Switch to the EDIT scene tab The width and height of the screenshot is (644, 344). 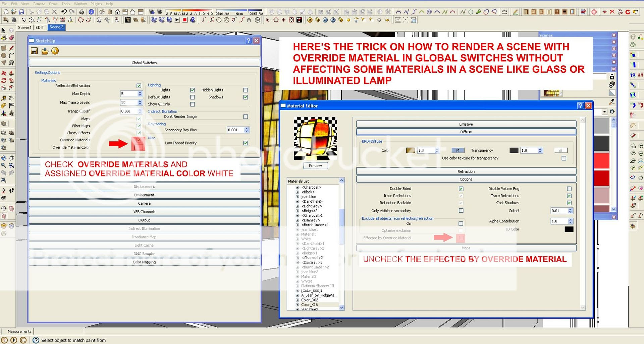coord(40,27)
